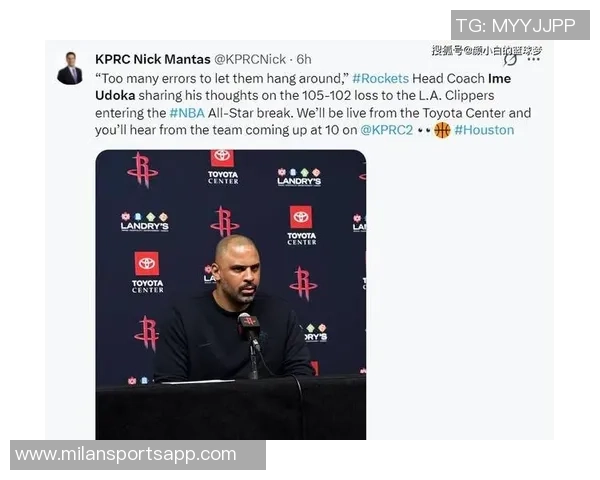Click "All-Star break" text in the tweet

tap(251, 113)
